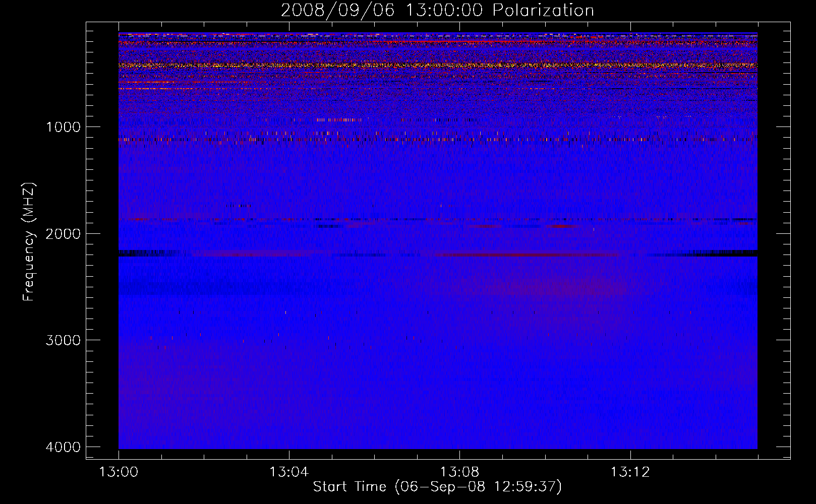Screen dimensions: 816x504
Task: Click the 2000 frequency tick label
Action: pyautogui.click(x=63, y=233)
